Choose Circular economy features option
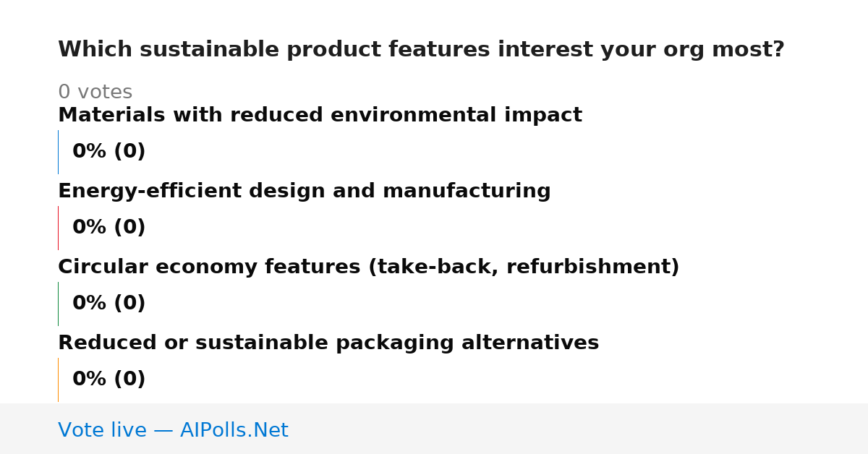Image resolution: width=868 pixels, height=454 pixels. [x=368, y=267]
